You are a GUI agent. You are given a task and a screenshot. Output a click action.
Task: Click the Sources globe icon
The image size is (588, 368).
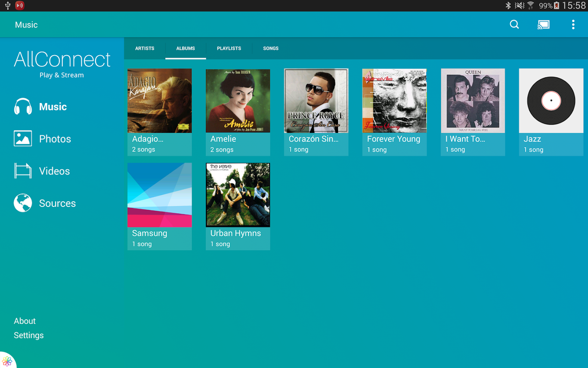click(23, 203)
